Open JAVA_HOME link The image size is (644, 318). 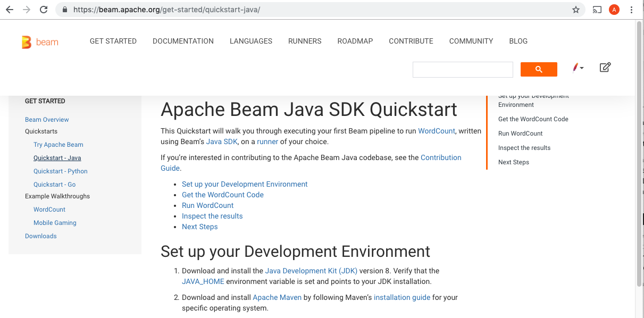[203, 281]
